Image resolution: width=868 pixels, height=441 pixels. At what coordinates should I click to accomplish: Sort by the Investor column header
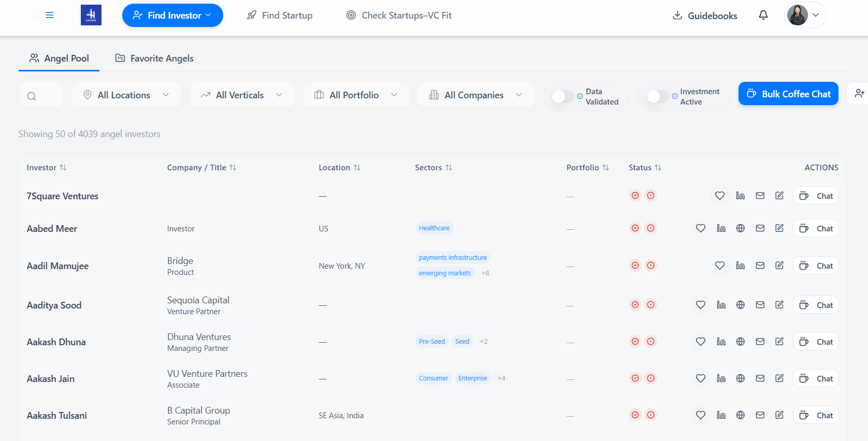click(x=47, y=168)
